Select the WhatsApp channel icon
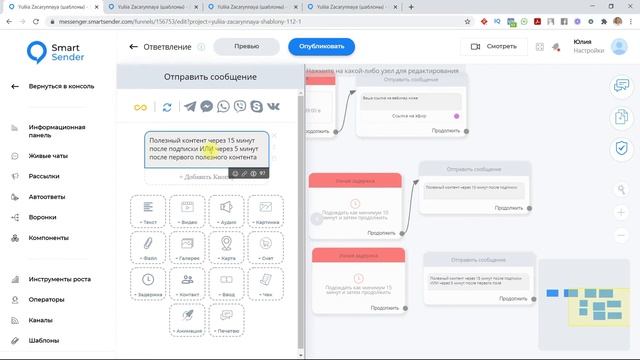 click(x=223, y=107)
